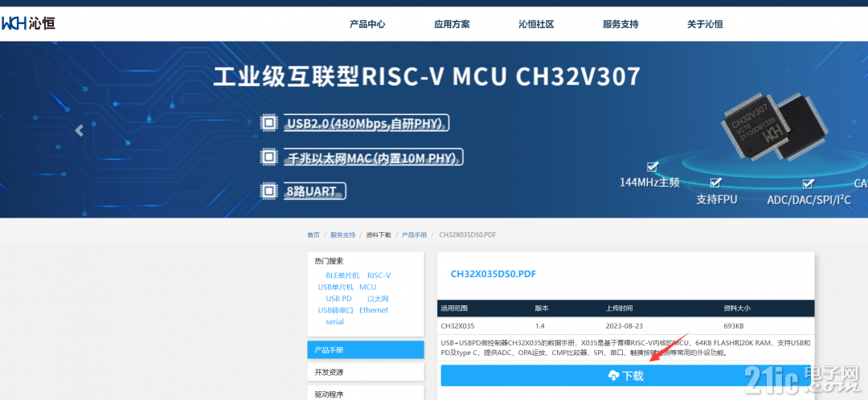Click USB2.0(480Mbps,自研PHY) banner label
Screen dimensions: 868x400
[367, 123]
